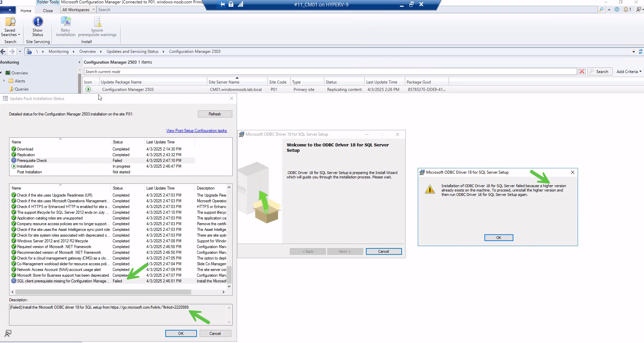Open the notifications bell icon
This screenshot has height=343, width=644.
(x=626, y=9)
